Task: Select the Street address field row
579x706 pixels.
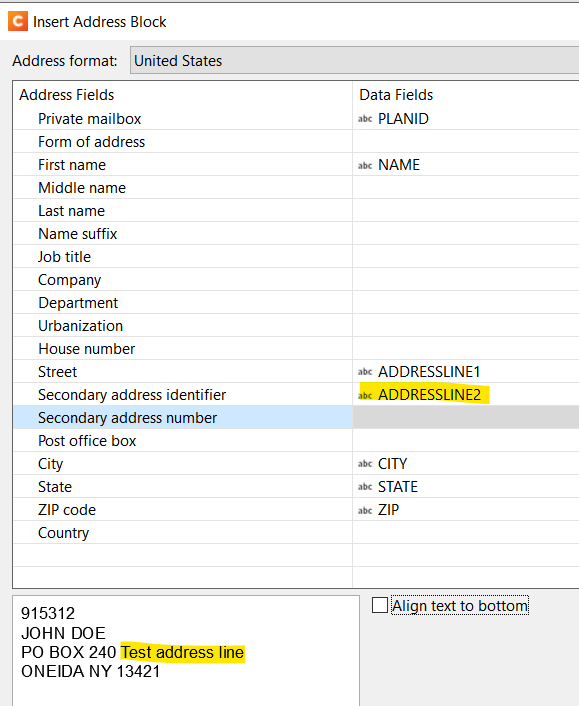Action: coord(182,371)
